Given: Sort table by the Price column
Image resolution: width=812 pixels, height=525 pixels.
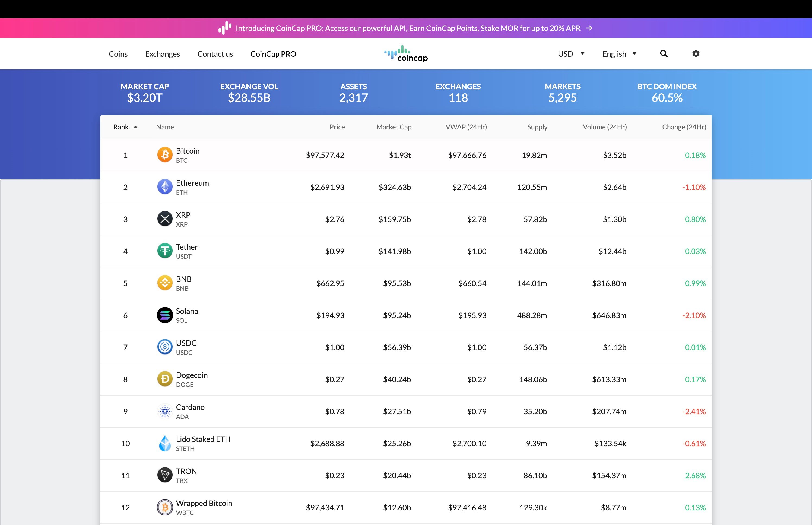Looking at the screenshot, I should coord(337,127).
